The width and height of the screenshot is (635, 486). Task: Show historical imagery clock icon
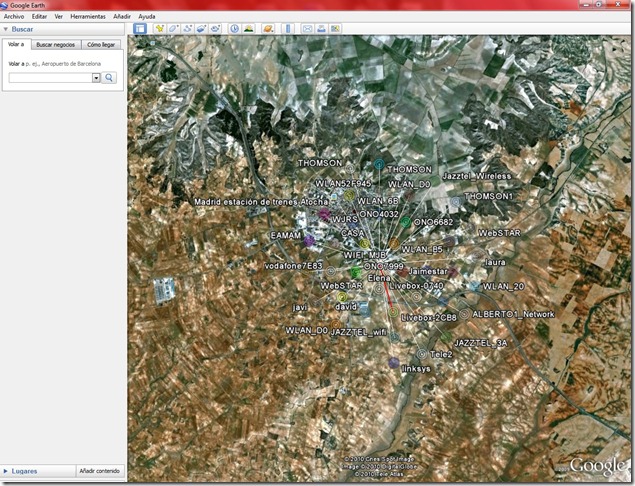234,29
